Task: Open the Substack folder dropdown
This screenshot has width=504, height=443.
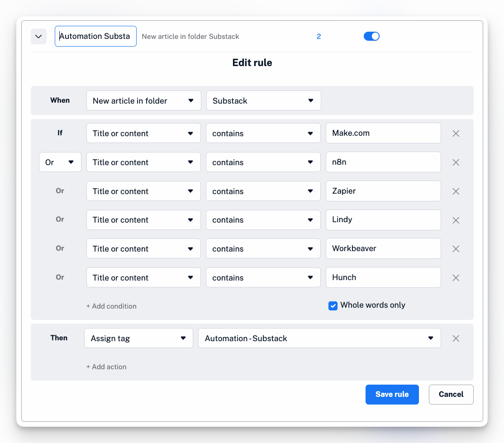Action: click(x=264, y=100)
